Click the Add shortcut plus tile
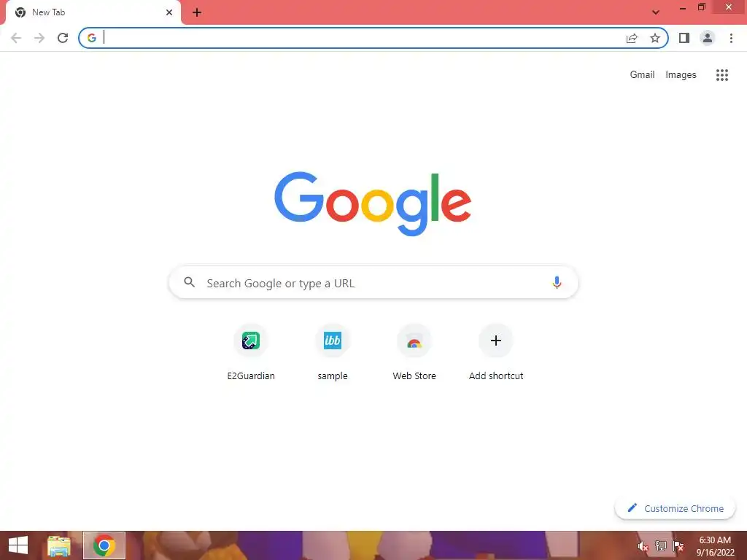 click(496, 352)
